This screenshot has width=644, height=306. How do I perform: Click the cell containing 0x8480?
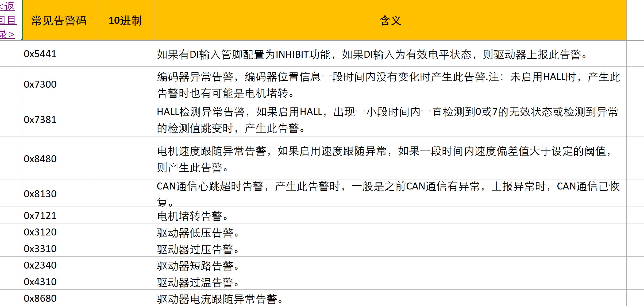pyautogui.click(x=40, y=159)
